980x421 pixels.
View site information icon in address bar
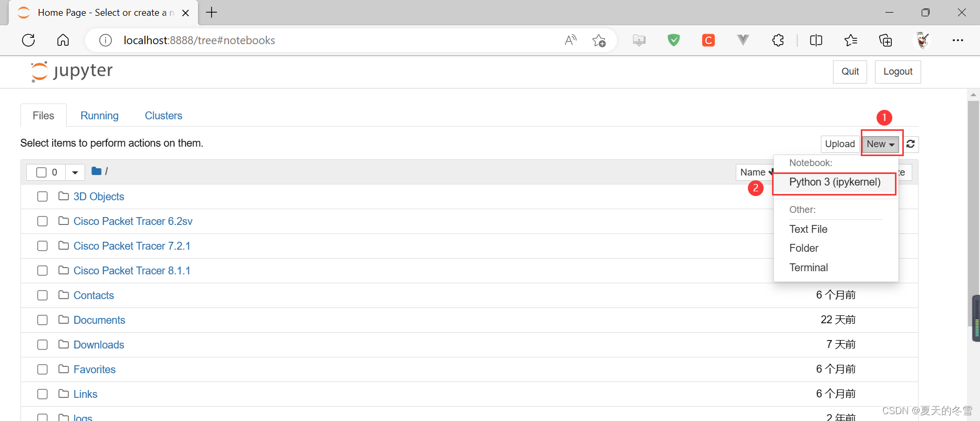pos(106,40)
